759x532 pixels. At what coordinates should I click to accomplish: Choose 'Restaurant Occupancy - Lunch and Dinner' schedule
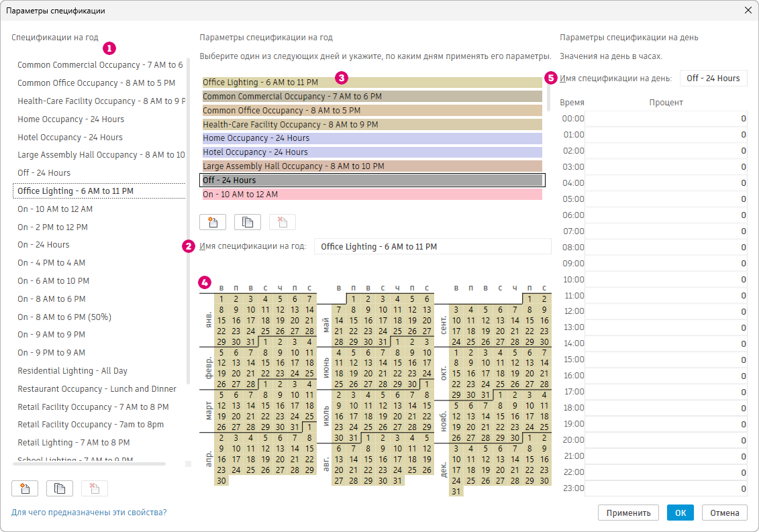pos(97,389)
